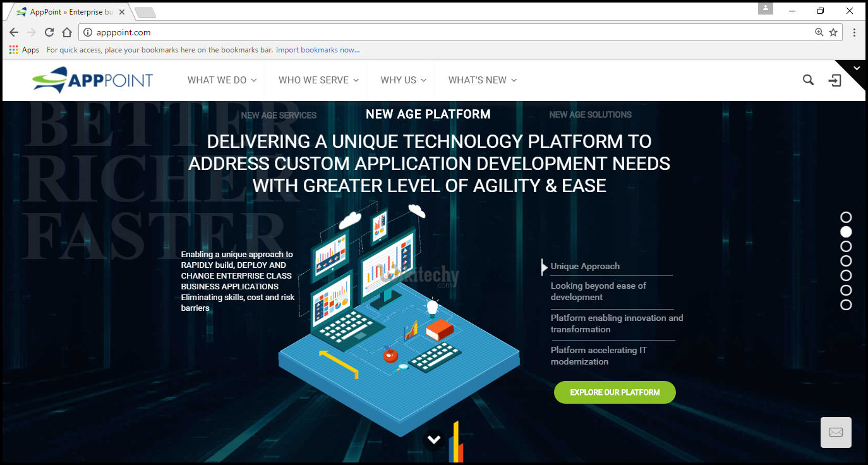Click the site info icon in address bar
Screen dimensions: 868x465
point(88,32)
